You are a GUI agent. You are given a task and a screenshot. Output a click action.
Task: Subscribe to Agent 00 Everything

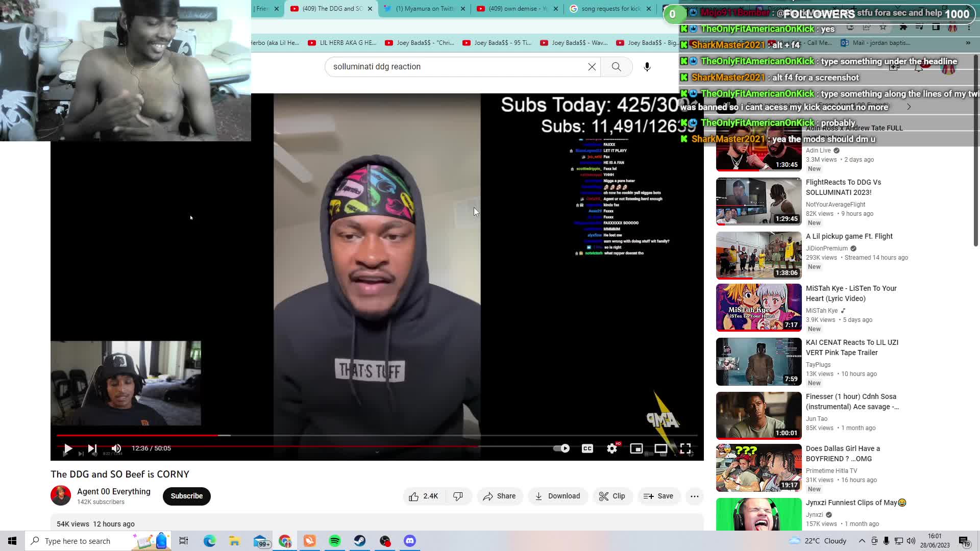187,496
